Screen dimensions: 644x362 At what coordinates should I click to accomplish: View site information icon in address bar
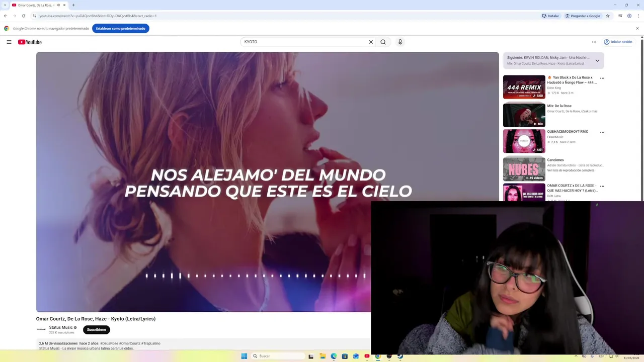34,16
